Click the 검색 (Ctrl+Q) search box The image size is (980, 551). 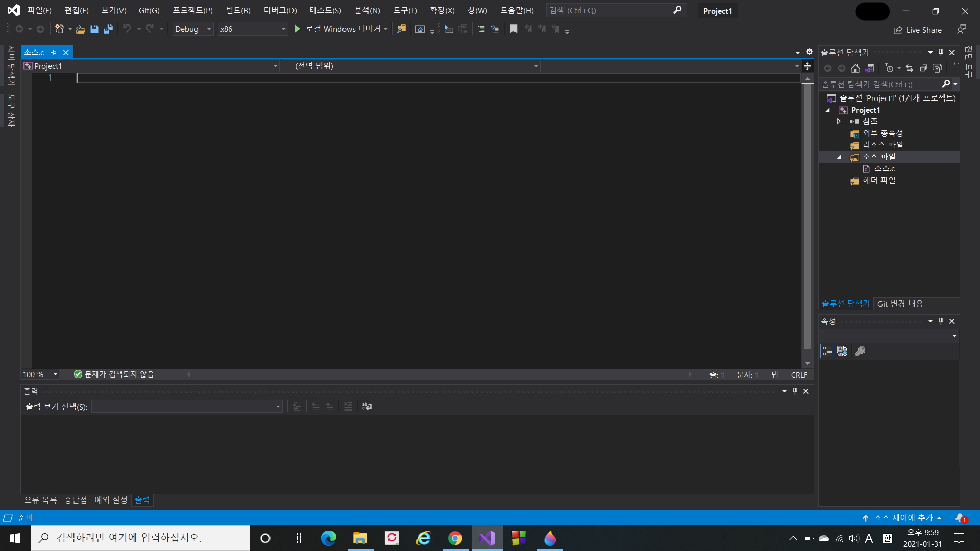coord(616,10)
